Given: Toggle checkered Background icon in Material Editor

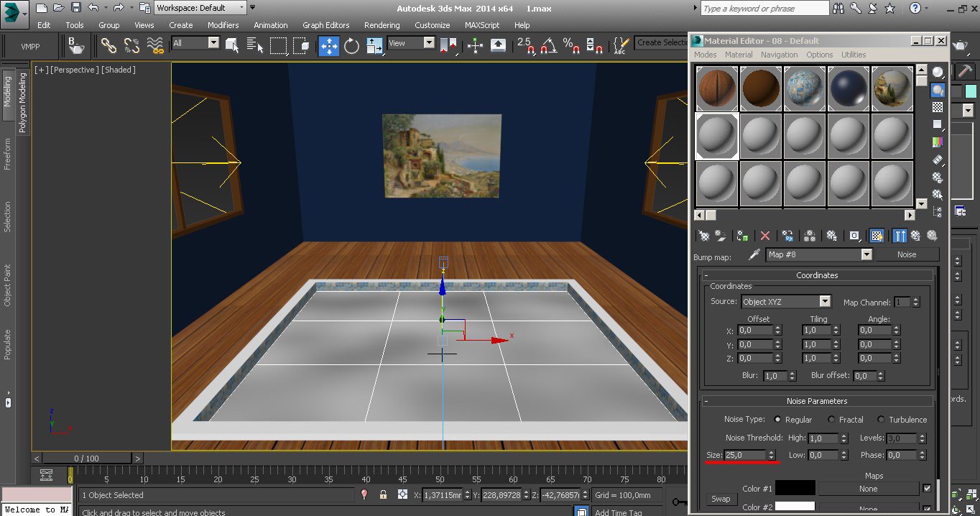Looking at the screenshot, I should click(938, 107).
